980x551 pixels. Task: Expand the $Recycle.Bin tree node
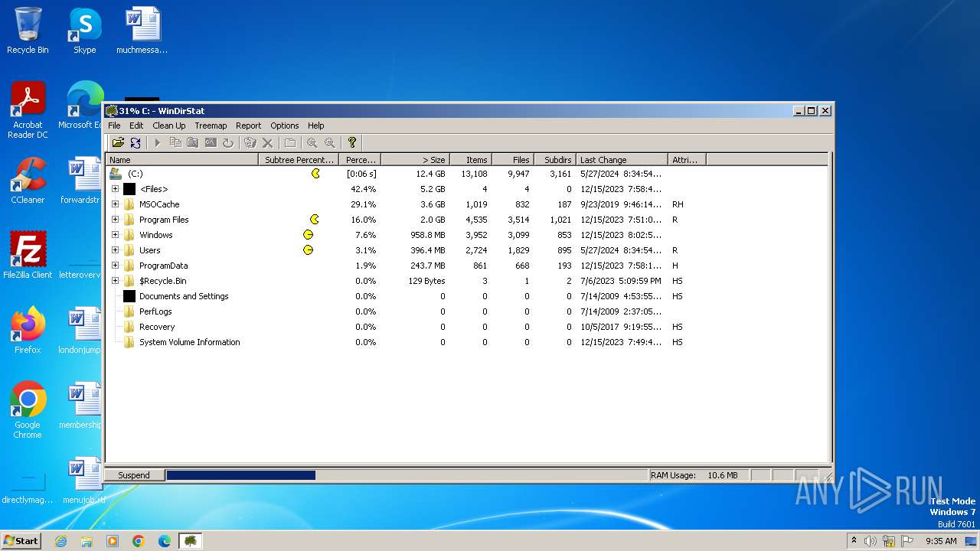tap(116, 281)
